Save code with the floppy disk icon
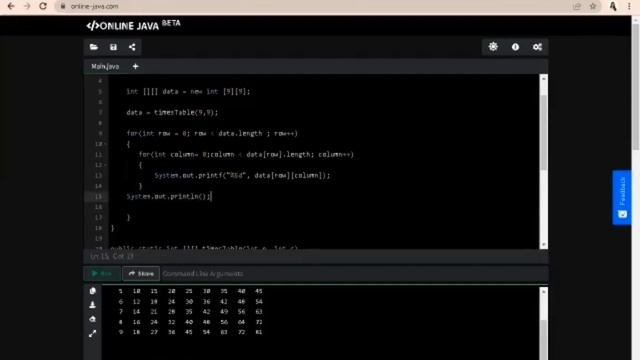Screen dimensions: 640x360 113,47
